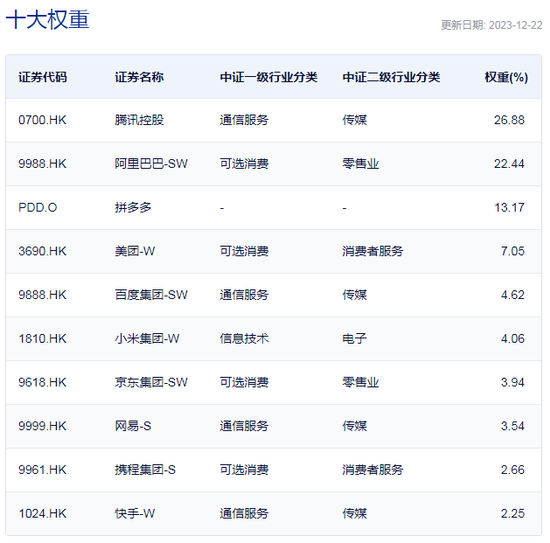550x543 pixels.
Task: Select security name 京东集团-SW
Action: 151,382
